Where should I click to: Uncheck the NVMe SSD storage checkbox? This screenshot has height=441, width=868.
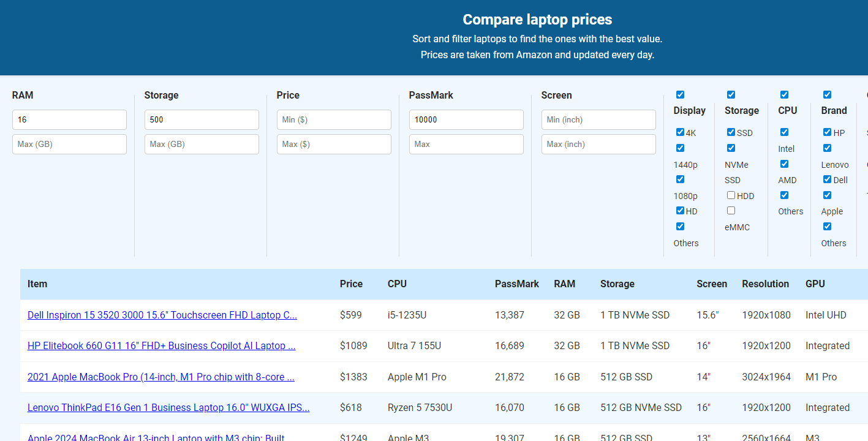(731, 148)
